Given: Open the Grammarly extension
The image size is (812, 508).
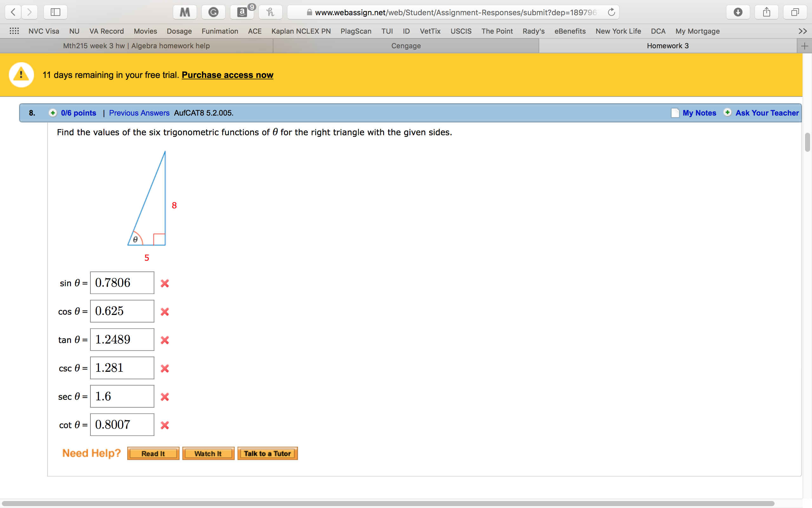Looking at the screenshot, I should [213, 12].
